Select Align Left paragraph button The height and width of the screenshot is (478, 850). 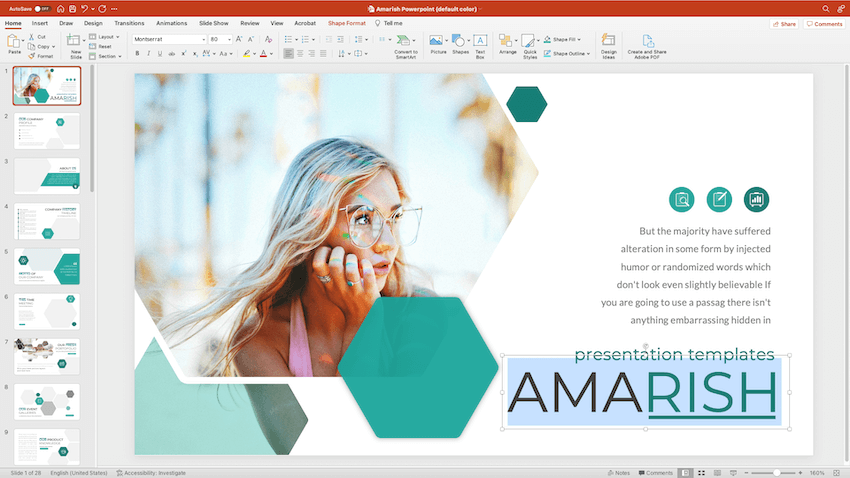288,54
